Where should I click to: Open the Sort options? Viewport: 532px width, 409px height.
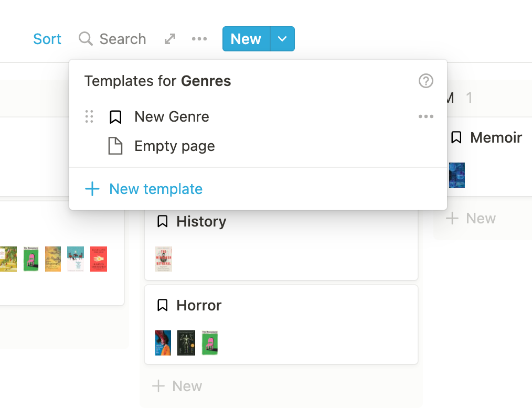[x=47, y=39]
